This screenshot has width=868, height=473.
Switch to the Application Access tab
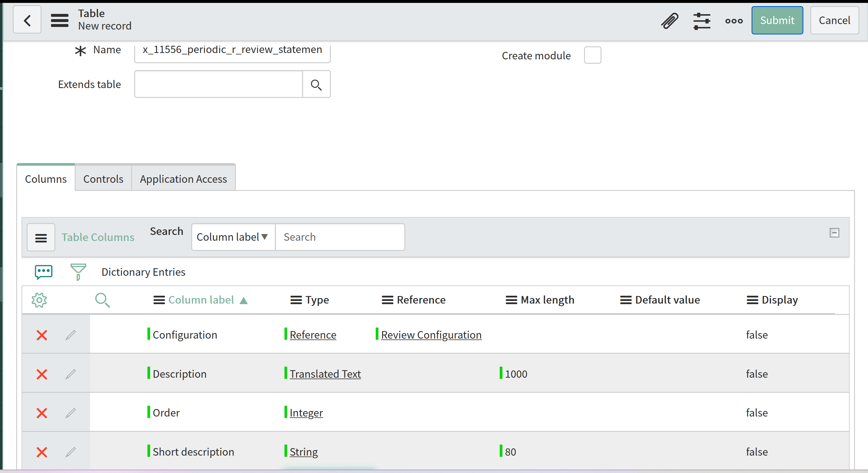pos(183,179)
